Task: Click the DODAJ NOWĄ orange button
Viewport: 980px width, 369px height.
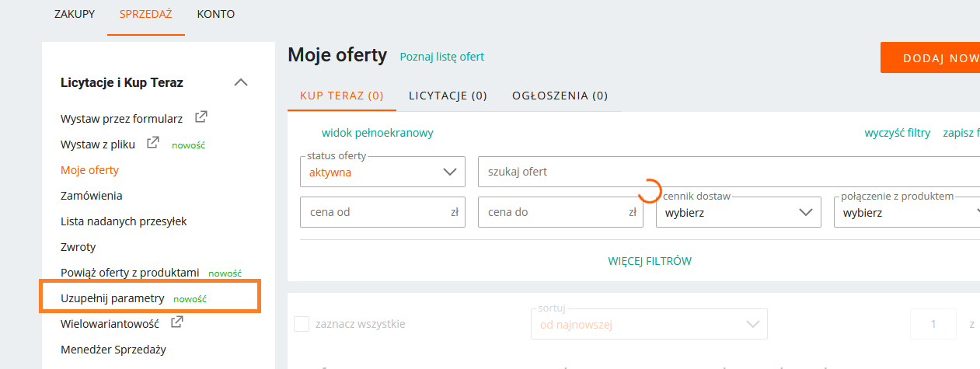Action: (931, 58)
